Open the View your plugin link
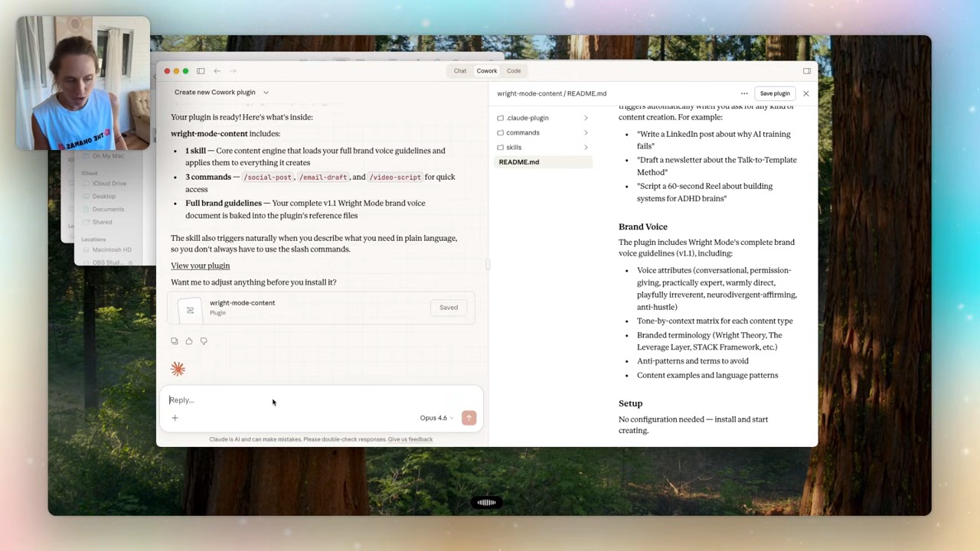The image size is (980, 551). pos(201,266)
